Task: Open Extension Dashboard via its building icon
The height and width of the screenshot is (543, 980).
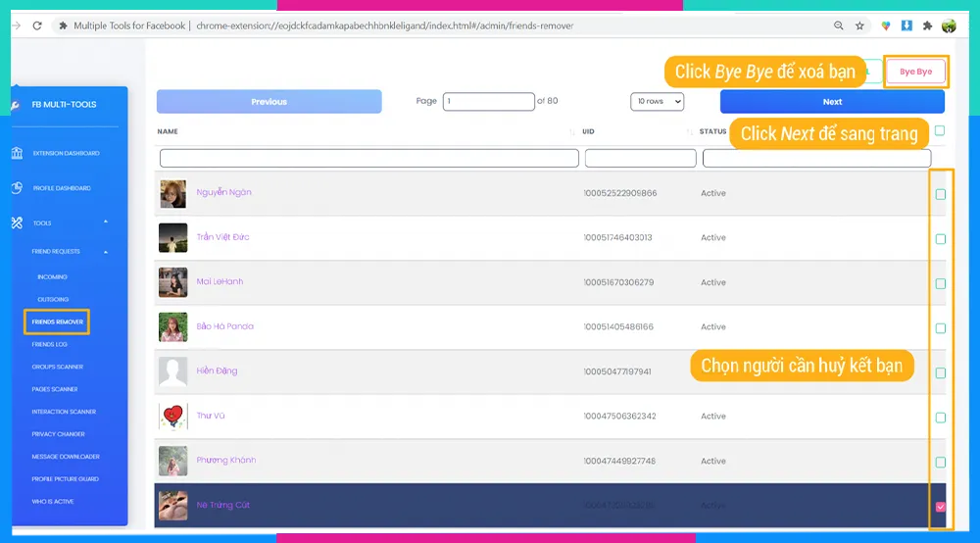Action: pyautogui.click(x=17, y=154)
